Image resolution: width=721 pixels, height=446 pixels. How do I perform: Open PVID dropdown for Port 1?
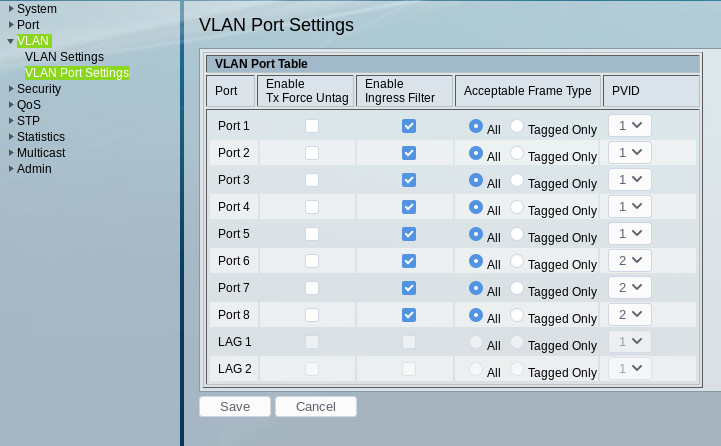630,125
